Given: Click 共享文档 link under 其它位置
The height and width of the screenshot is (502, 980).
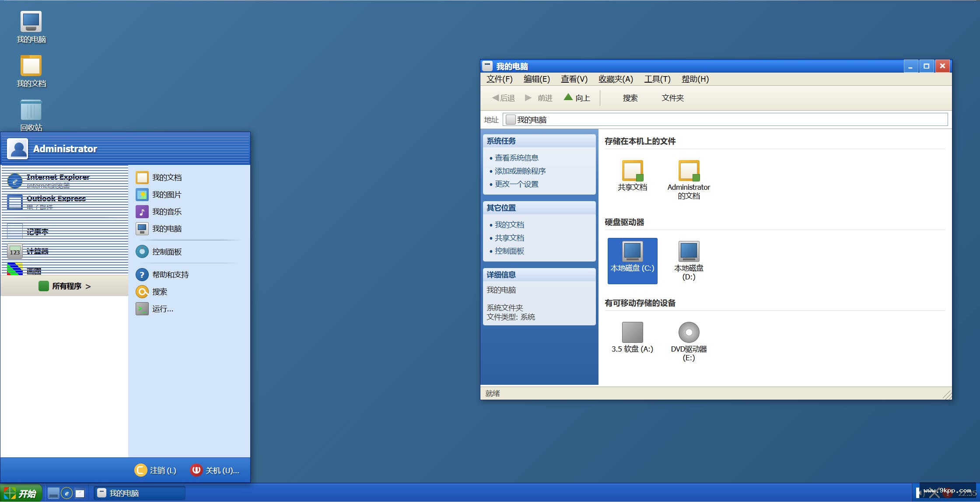Looking at the screenshot, I should [509, 238].
